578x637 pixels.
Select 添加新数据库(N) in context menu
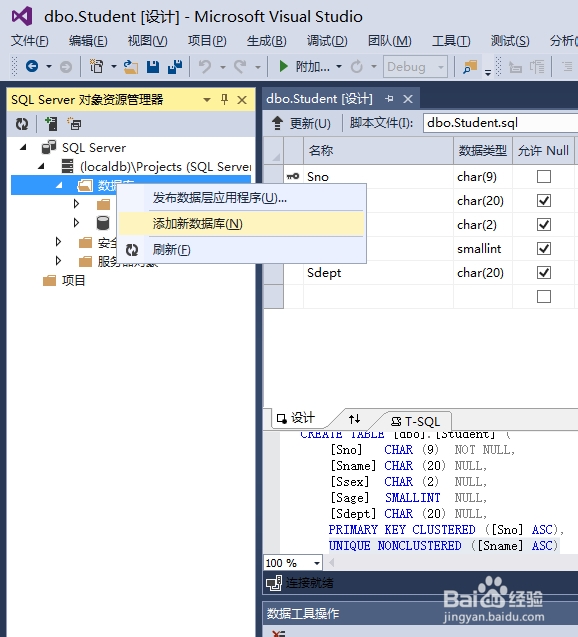click(x=242, y=224)
